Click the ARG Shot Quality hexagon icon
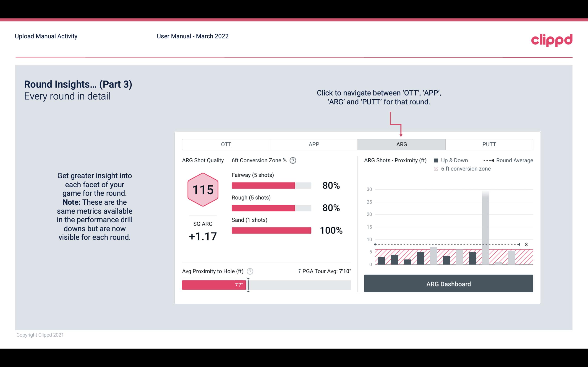This screenshot has width=588, height=367. point(203,190)
